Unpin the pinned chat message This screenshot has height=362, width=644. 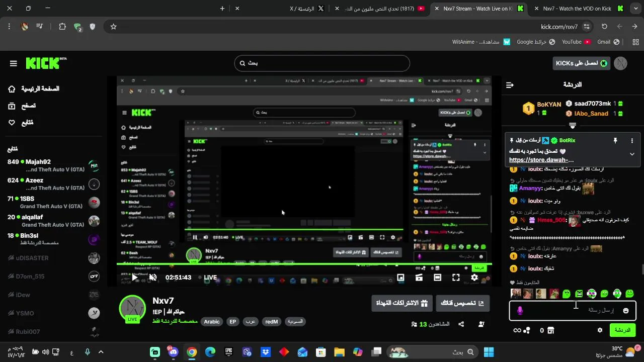(615, 141)
